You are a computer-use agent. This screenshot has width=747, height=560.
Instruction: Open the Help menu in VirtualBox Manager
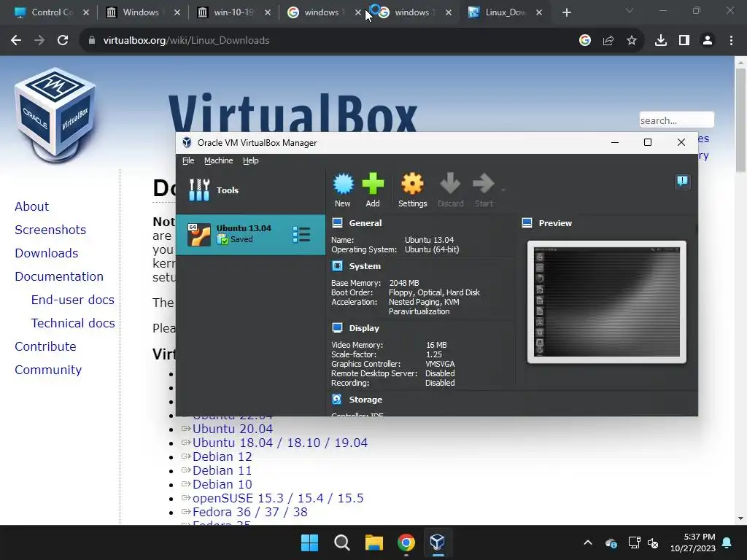[251, 160]
